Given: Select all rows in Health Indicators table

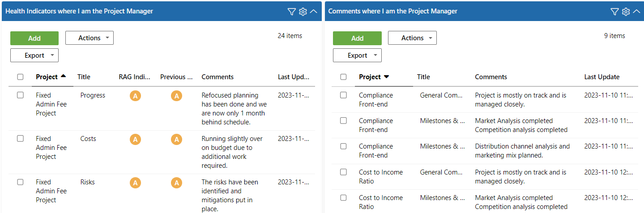Looking at the screenshot, I should (20, 77).
